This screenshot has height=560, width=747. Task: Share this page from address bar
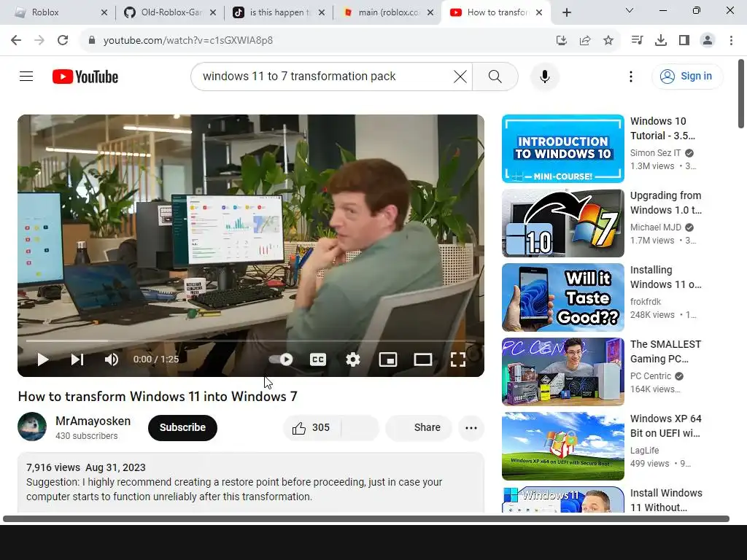click(x=584, y=41)
